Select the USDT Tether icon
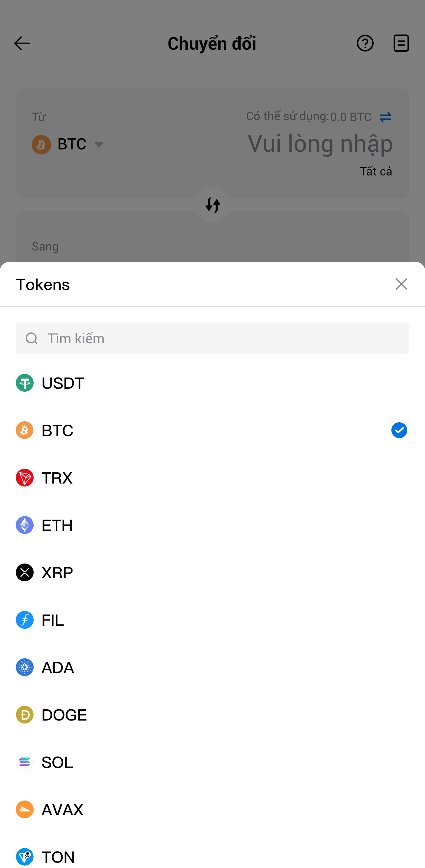The width and height of the screenshot is (425, 868). [25, 383]
